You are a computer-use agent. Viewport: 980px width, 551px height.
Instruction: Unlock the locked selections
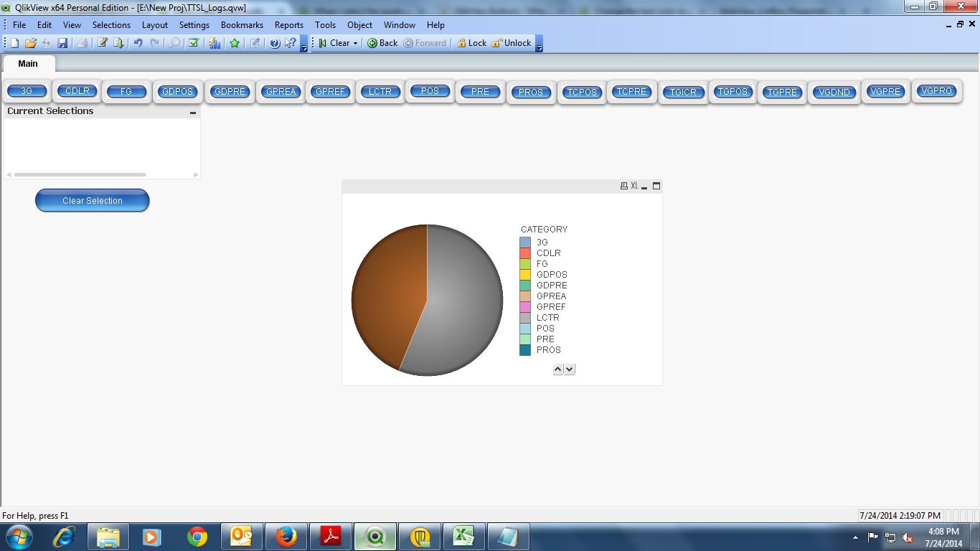512,43
